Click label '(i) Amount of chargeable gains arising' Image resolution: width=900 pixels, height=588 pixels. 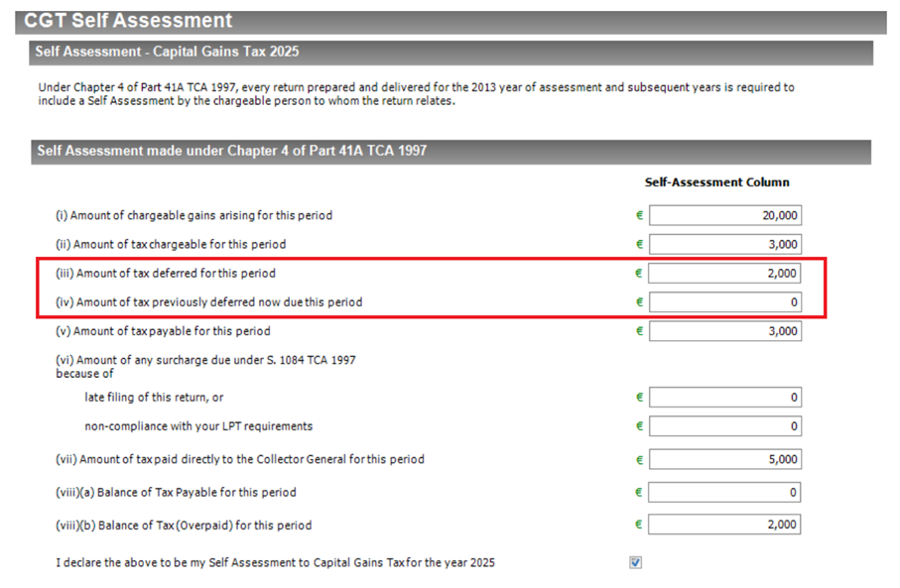(x=194, y=216)
